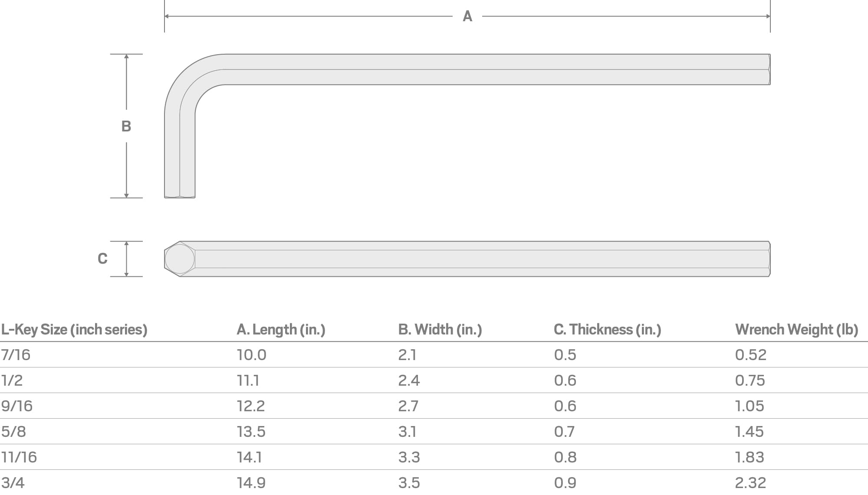Click the dimension label B beside the wrench

126,126
